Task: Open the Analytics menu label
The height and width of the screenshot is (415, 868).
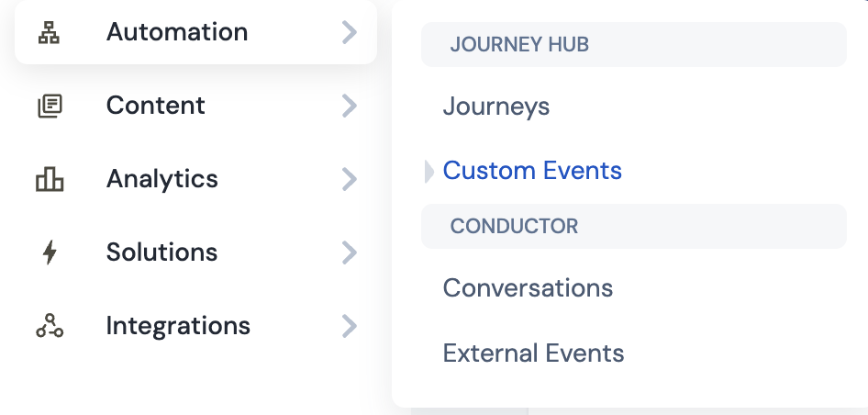Action: pos(162,178)
